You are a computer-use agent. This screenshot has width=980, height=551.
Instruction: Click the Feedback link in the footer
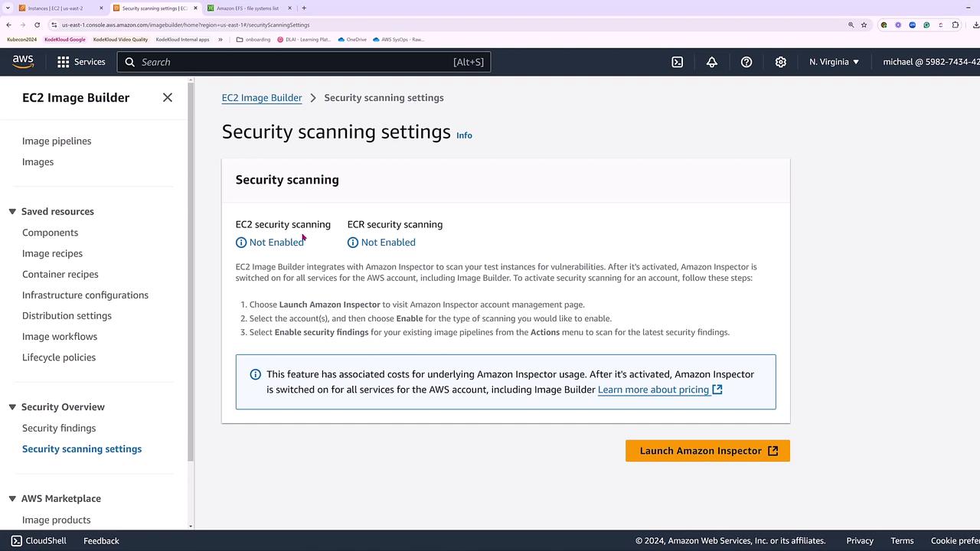(101, 540)
